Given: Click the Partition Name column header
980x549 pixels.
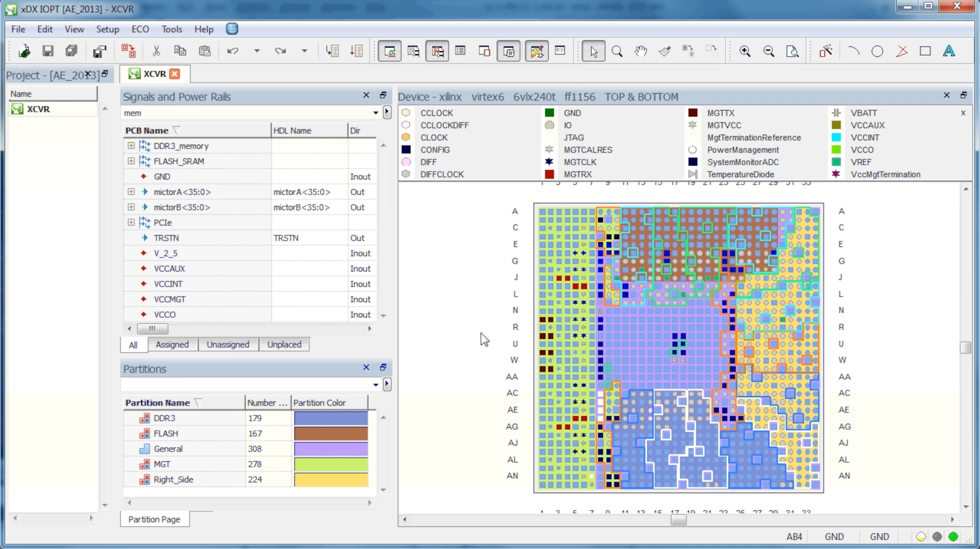Looking at the screenshot, I should [x=157, y=403].
